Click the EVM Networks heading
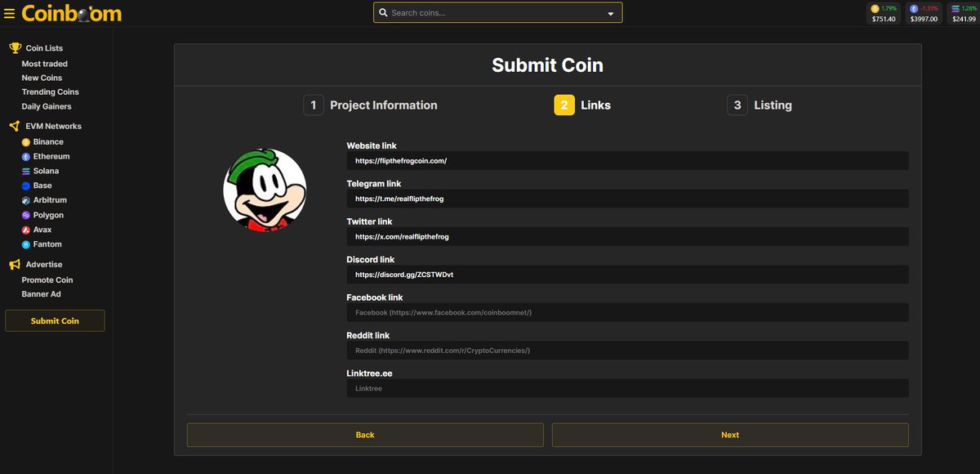This screenshot has height=474, width=980. point(53,127)
